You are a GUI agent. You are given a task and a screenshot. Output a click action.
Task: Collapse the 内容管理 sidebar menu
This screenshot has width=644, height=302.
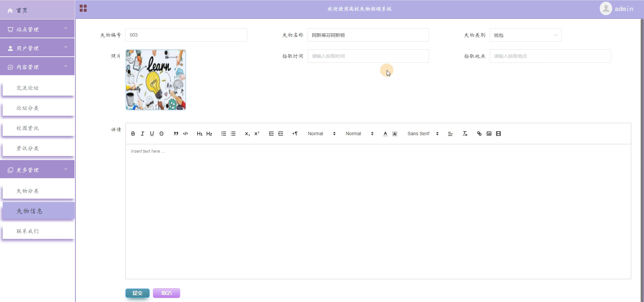coord(37,67)
